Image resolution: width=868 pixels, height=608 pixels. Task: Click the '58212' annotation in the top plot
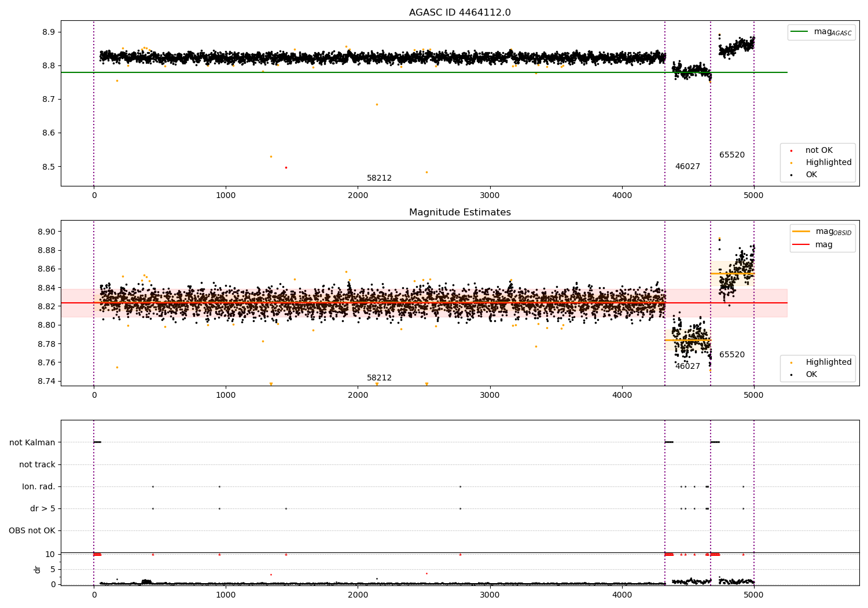tap(379, 178)
